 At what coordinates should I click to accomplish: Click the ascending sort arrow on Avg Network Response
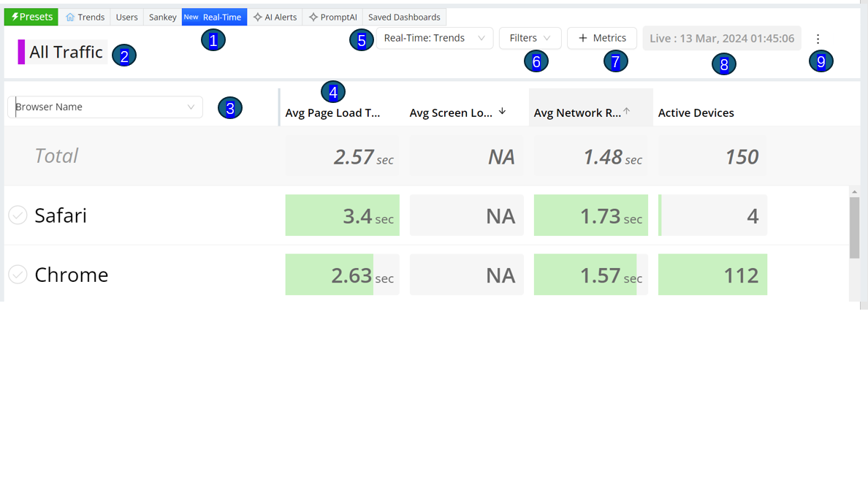click(x=627, y=111)
